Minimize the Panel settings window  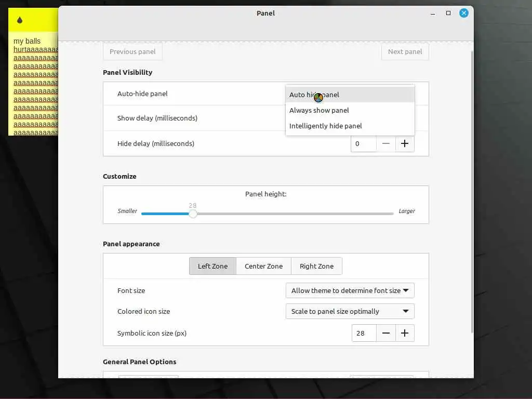(432, 14)
